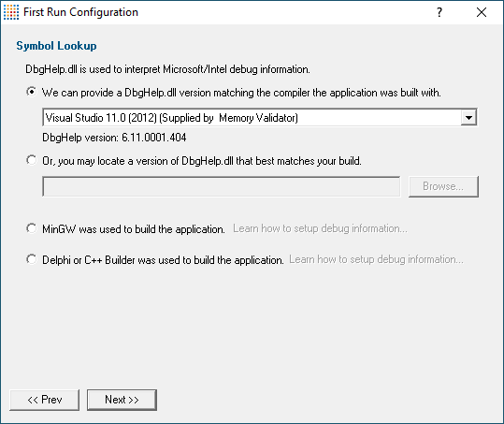This screenshot has height=424, width=504.
Task: Click the 'Symbol Lookup' heading
Action: tap(56, 46)
